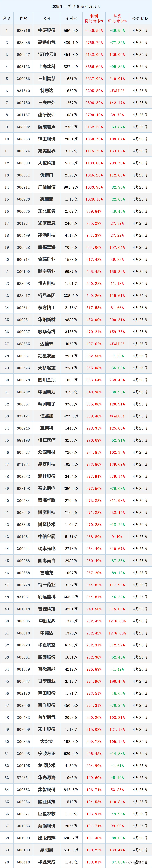Image resolution: width=152 pixels, height=868 pixels.
Task: Click the 815.06% quarterly growth value
Action: pyautogui.click(x=117, y=609)
